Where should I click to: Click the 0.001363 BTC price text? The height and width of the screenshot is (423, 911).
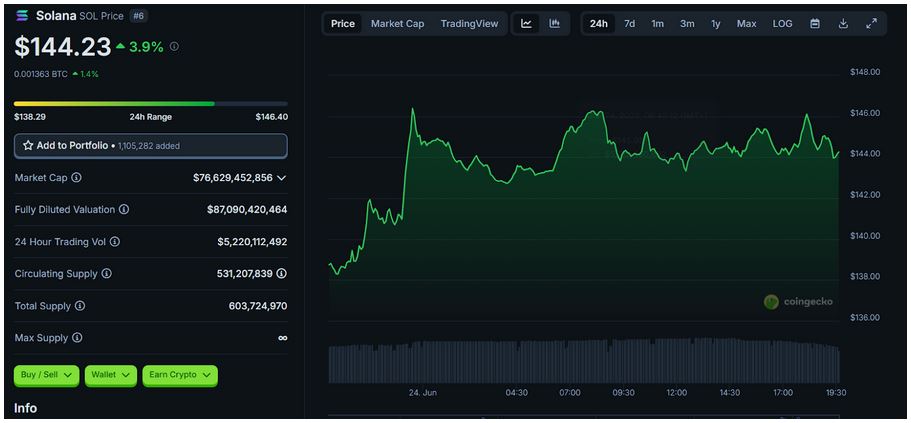pos(41,74)
